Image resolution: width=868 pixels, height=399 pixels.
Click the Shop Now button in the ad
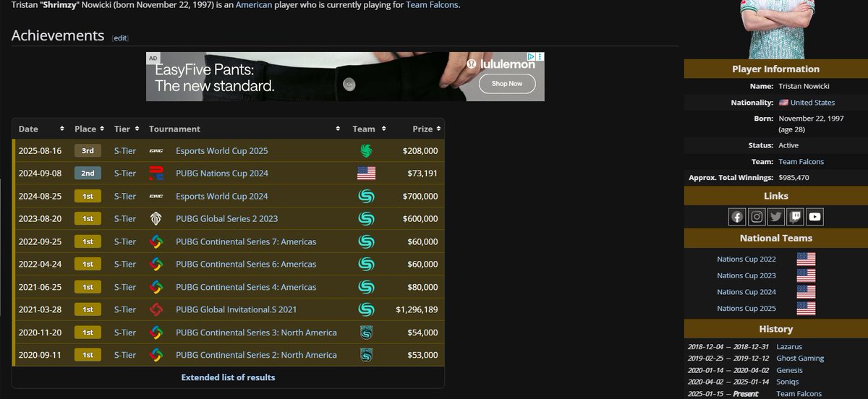(507, 84)
